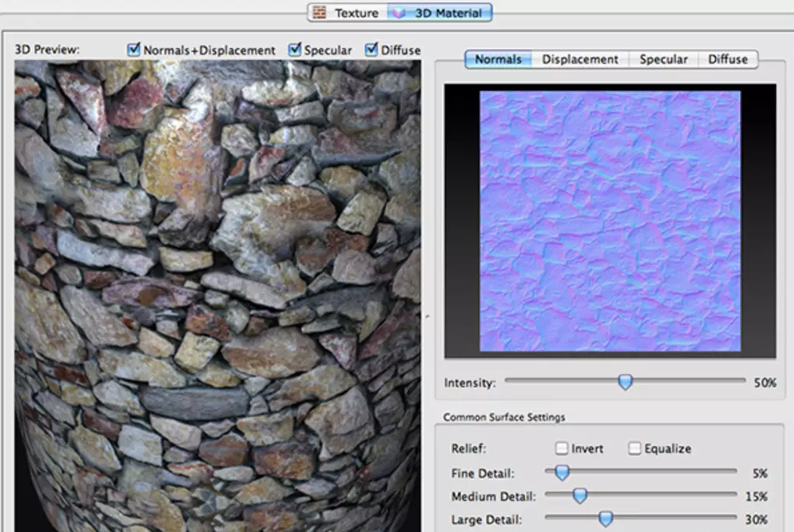The width and height of the screenshot is (794, 532).
Task: Switch to the Texture mode tab
Action: (x=356, y=13)
